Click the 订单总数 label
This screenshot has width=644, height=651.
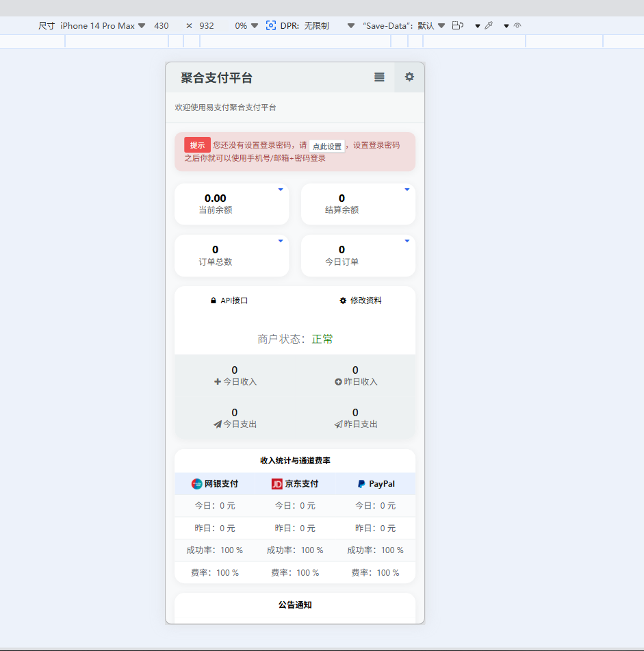[x=216, y=262]
